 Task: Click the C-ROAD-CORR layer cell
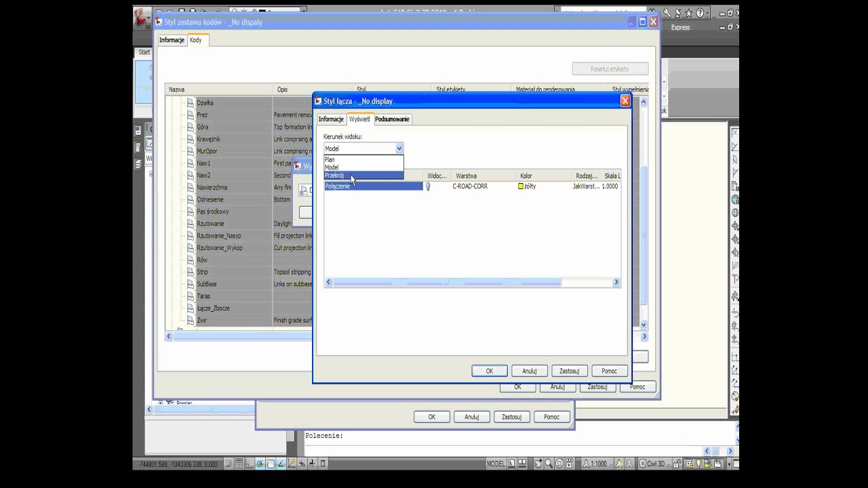470,186
